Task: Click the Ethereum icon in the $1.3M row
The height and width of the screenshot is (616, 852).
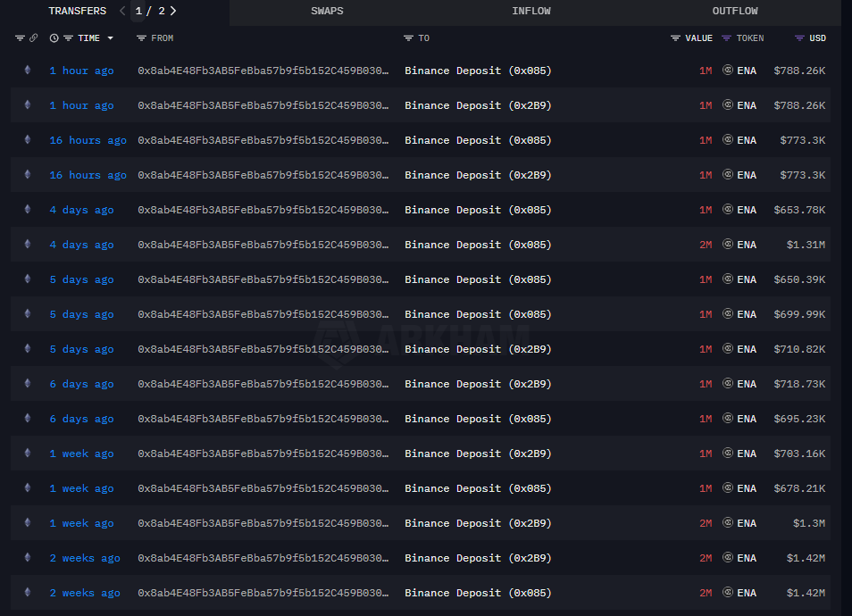Action: [x=28, y=522]
